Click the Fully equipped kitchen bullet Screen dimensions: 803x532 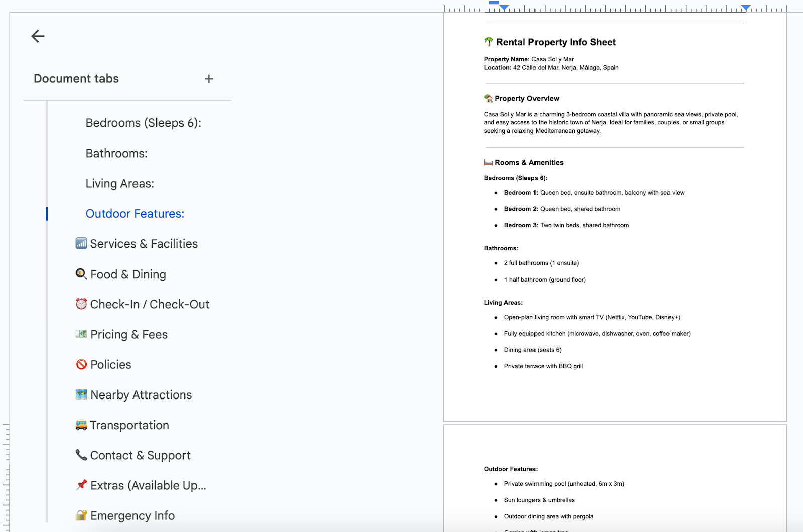pyautogui.click(x=597, y=334)
